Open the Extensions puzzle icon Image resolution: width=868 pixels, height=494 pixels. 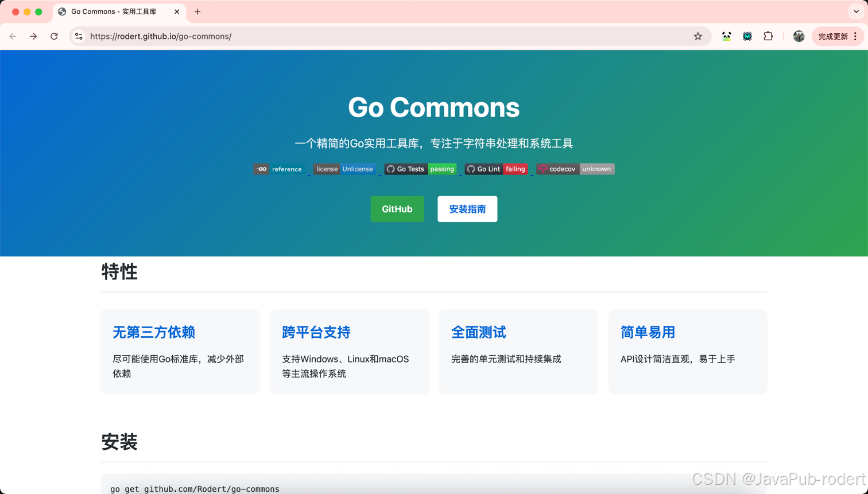(768, 36)
